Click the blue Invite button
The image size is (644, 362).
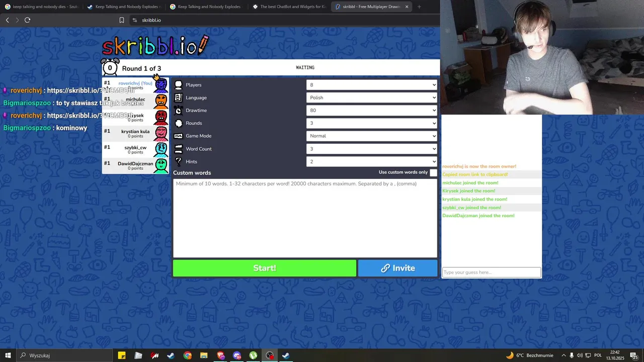pos(397,268)
